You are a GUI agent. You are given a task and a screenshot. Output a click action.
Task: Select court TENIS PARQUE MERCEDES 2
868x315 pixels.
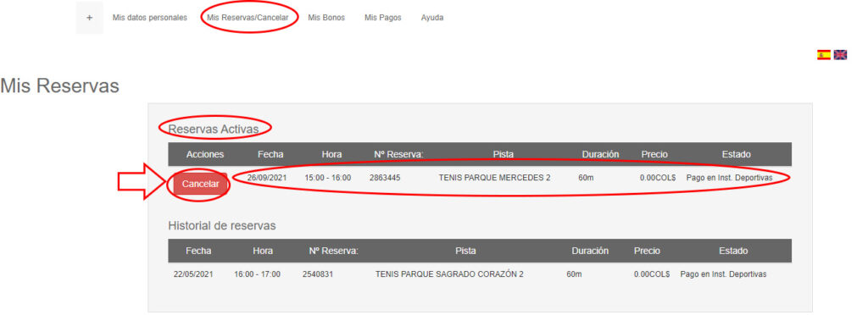(494, 178)
